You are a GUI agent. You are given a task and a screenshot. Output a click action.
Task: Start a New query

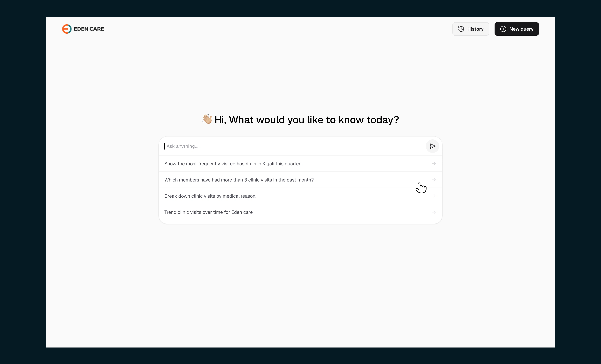tap(516, 29)
